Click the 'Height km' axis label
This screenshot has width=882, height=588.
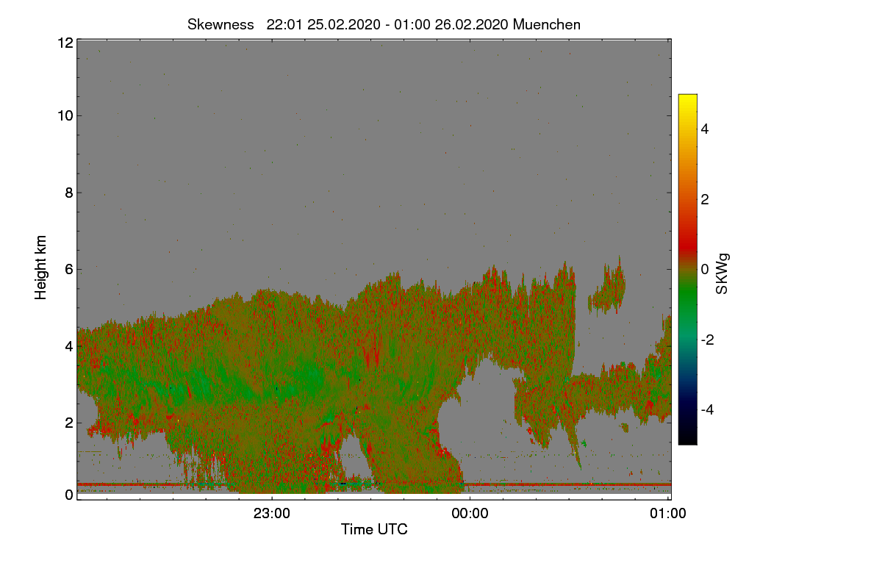[x=41, y=267]
